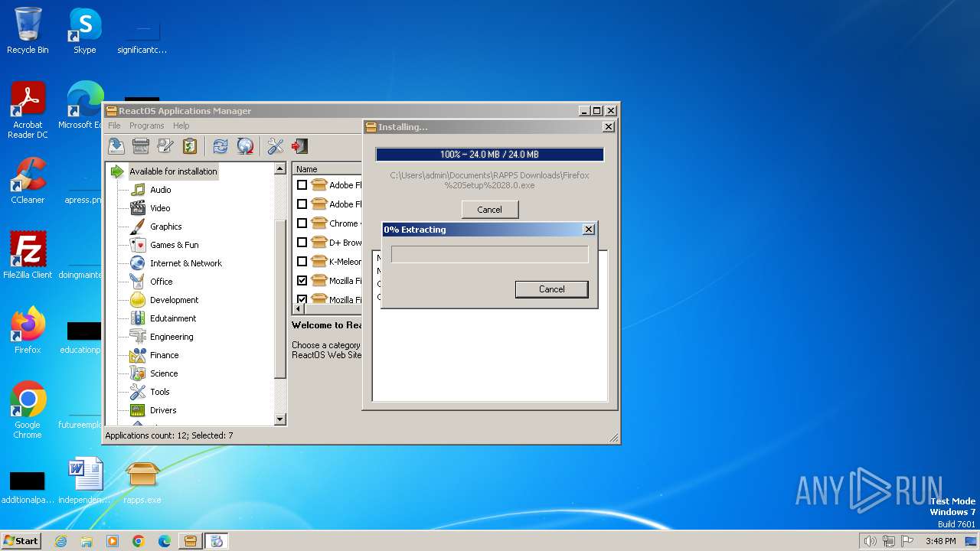
Task: Click the taskbar clock 3:48 PM
Action: pyautogui.click(x=940, y=541)
